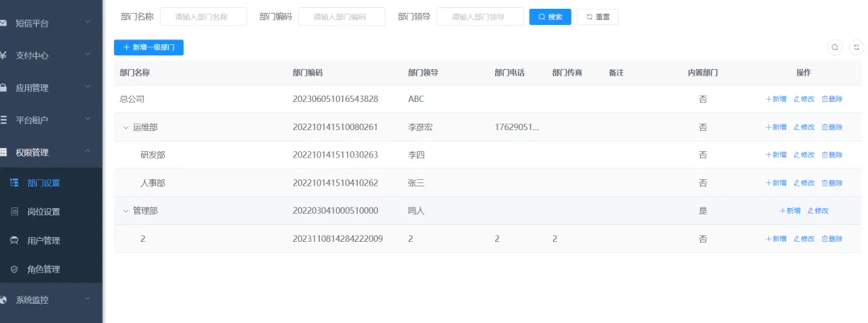The width and height of the screenshot is (868, 323).
Task: Toggle the 支付中心 chevron arrow
Action: [88, 55]
